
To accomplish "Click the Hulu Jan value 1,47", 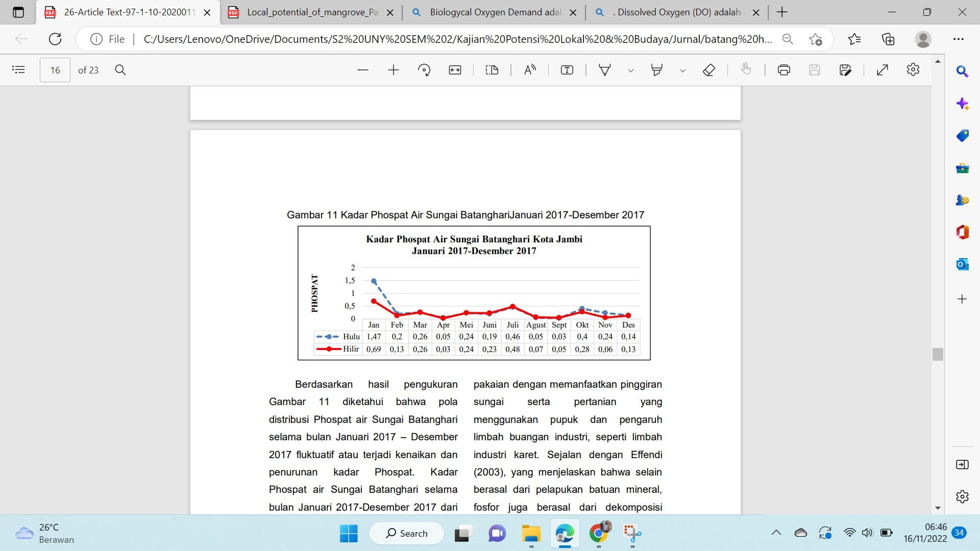I will (x=374, y=337).
